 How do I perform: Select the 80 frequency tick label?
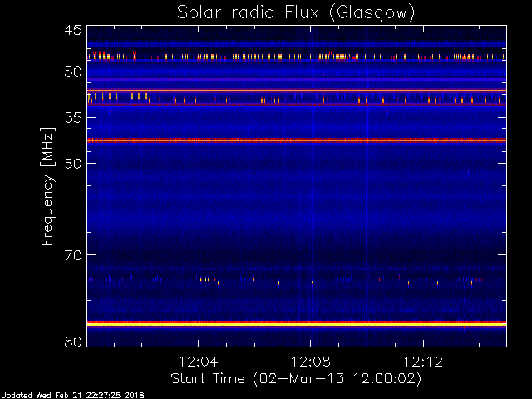pyautogui.click(x=73, y=342)
